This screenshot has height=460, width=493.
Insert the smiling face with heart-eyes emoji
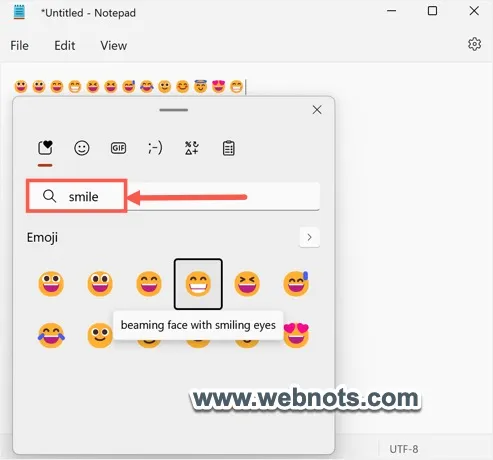296,335
